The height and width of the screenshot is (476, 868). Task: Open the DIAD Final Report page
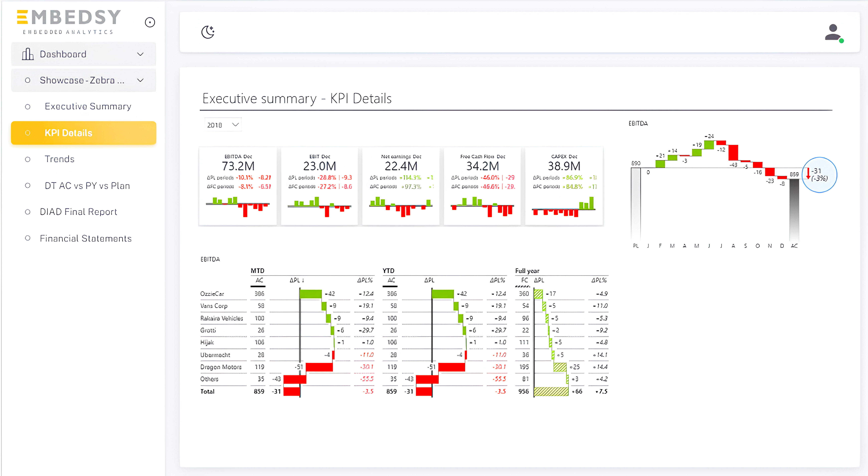[x=78, y=212]
